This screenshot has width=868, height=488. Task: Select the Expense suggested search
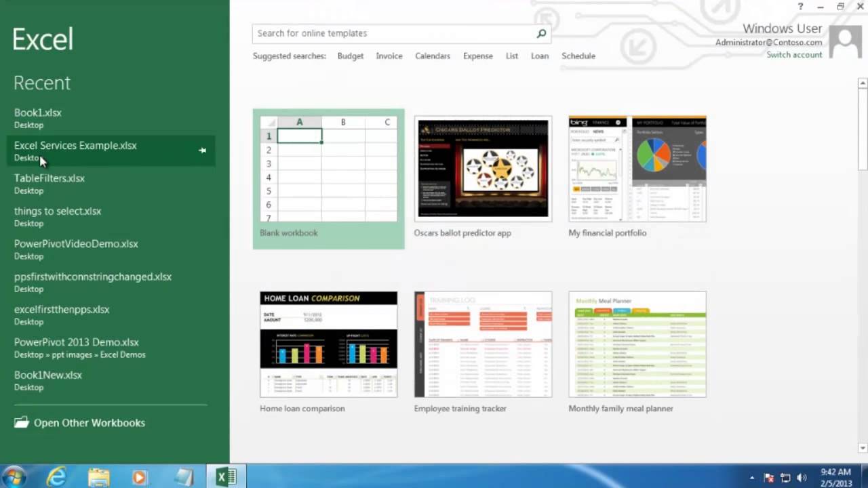click(478, 56)
